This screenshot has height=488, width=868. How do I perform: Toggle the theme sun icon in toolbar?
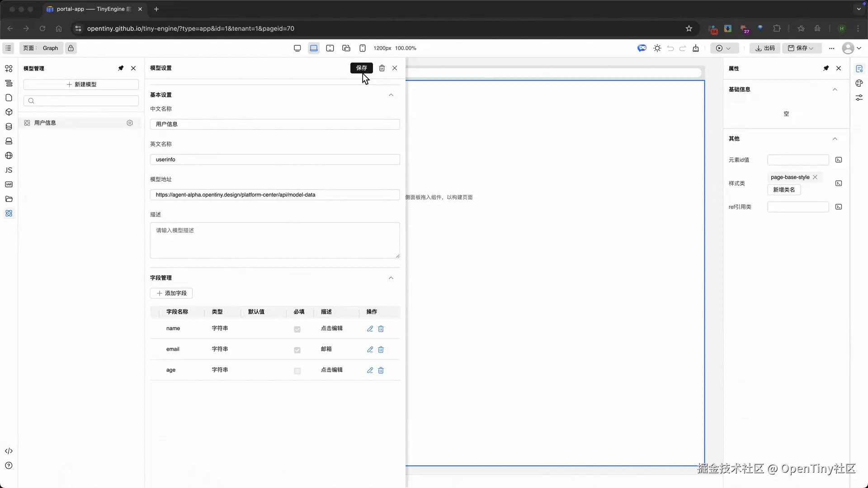[x=657, y=48]
